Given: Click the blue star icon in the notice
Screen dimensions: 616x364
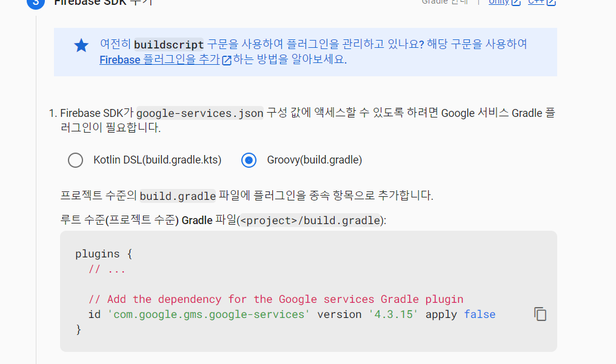Looking at the screenshot, I should [81, 45].
